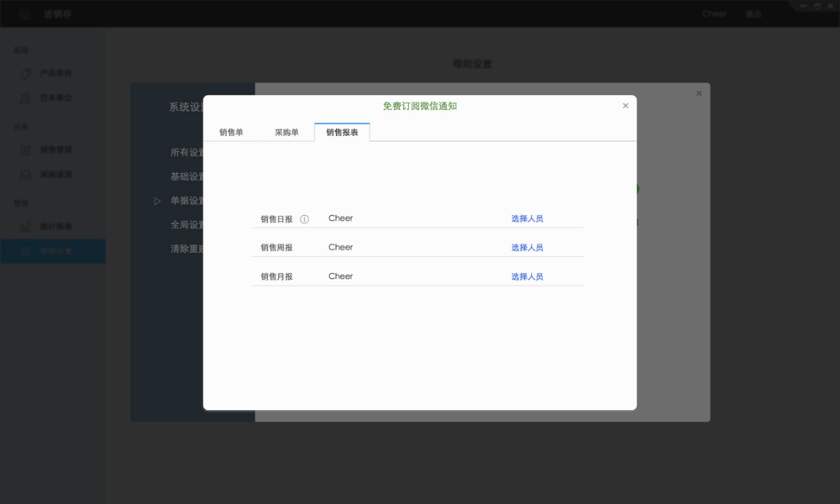Expand the 单据设置 disclosure triangle
The width and height of the screenshot is (840, 504).
coord(157,201)
